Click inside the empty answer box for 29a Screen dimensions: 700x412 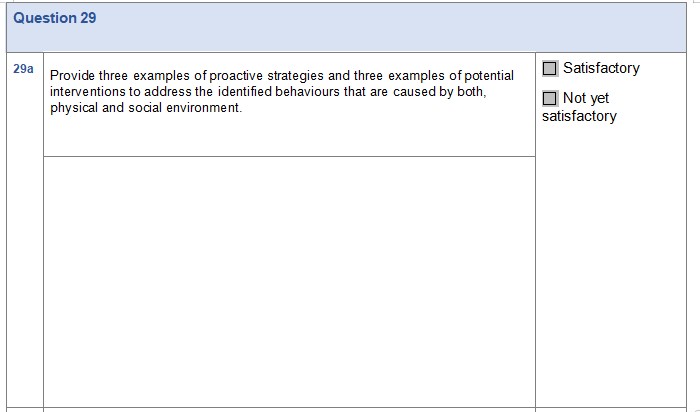[289, 280]
